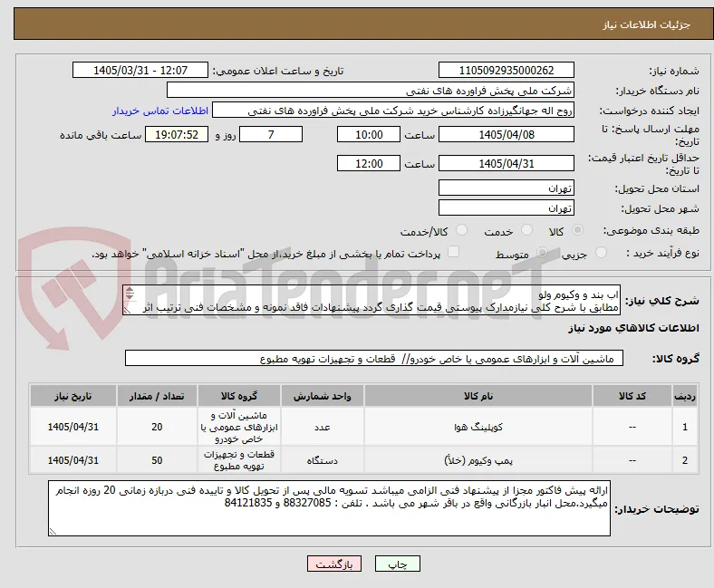Click the buyer organization name field
This screenshot has height=588, width=714.
[x=371, y=91]
